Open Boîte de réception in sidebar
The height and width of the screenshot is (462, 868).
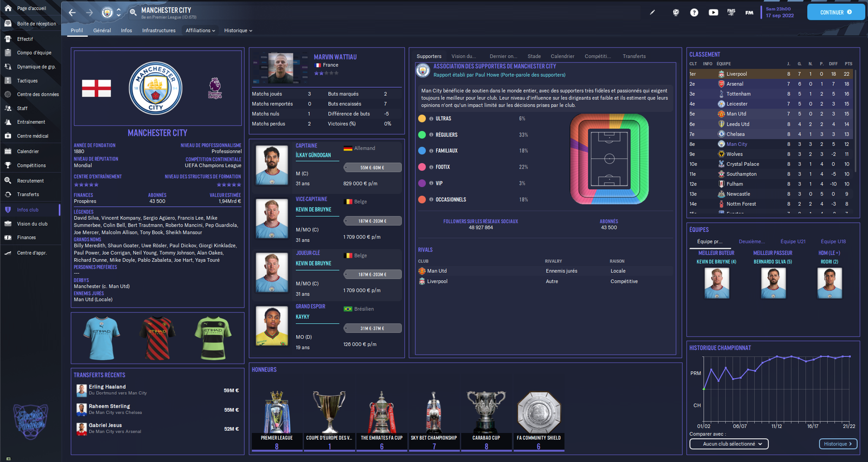(36, 24)
